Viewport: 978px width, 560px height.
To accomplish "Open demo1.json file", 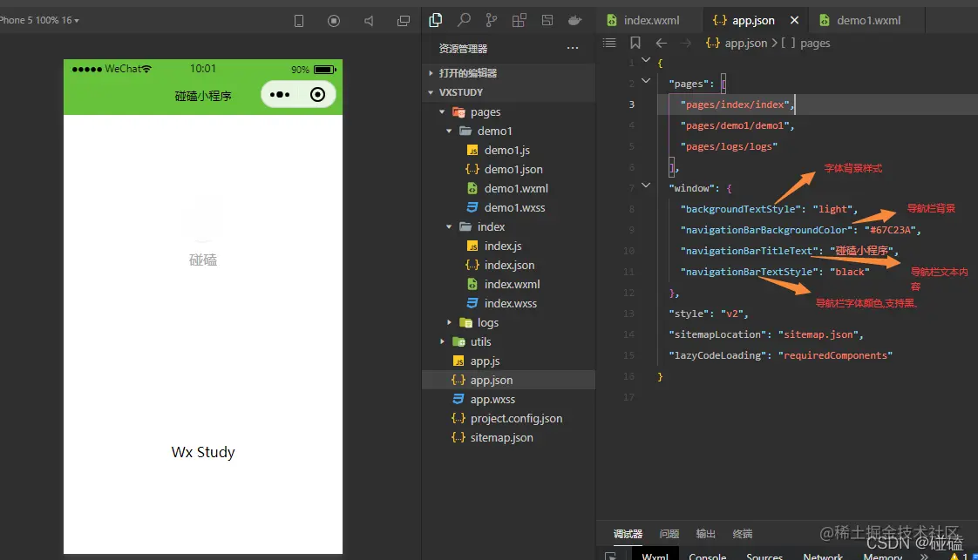I will pos(509,169).
